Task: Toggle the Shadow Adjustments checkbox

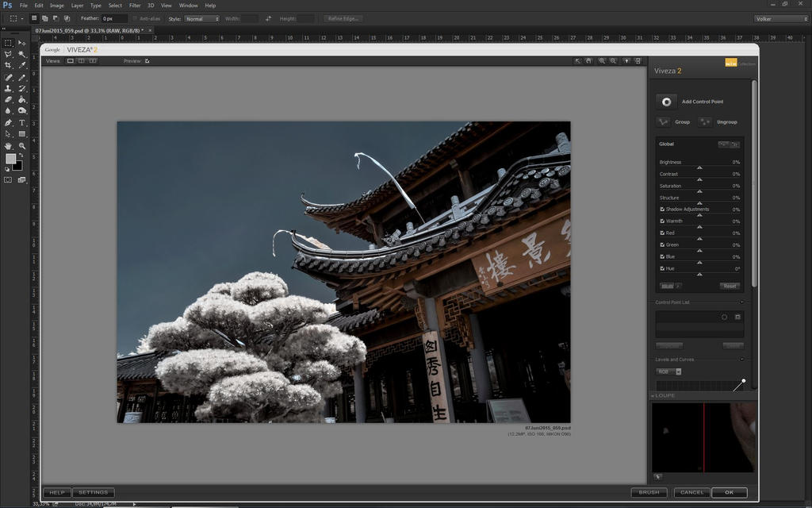Action: coord(662,209)
